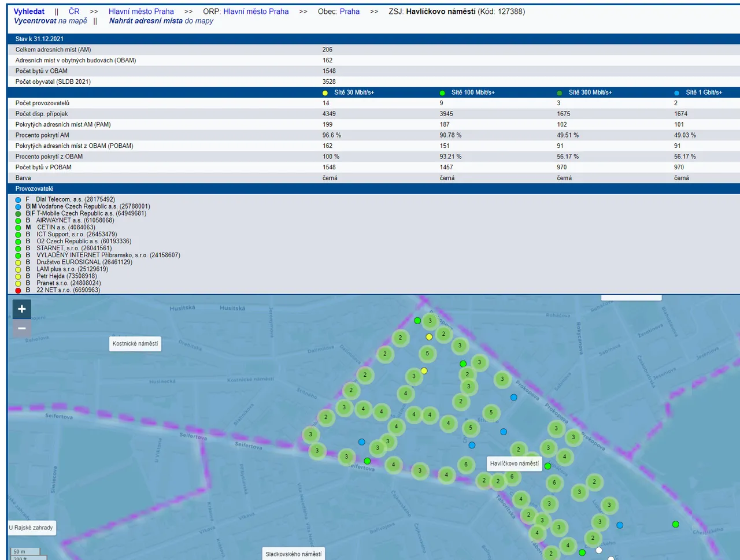Click the Provozovatelé section header

34,189
